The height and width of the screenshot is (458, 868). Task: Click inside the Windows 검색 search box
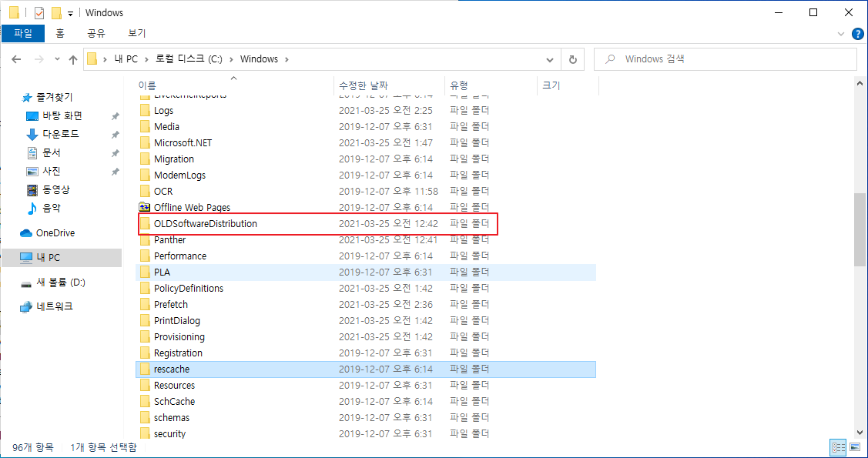(724, 59)
